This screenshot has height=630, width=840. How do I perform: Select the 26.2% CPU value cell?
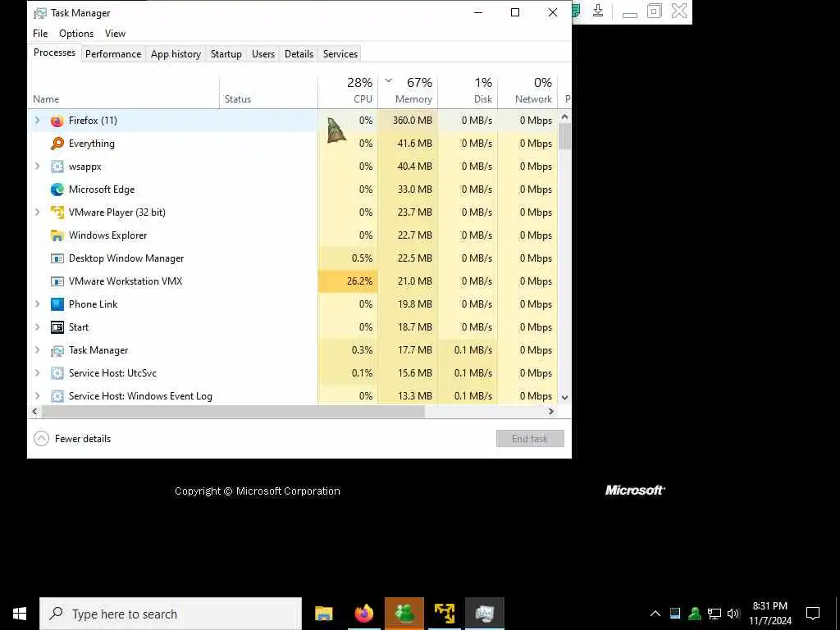348,281
